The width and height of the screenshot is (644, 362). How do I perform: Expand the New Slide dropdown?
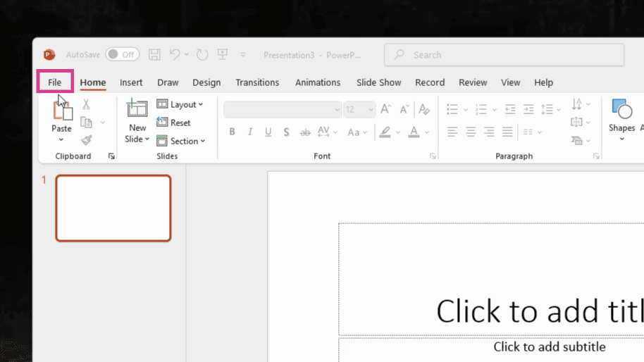click(137, 139)
